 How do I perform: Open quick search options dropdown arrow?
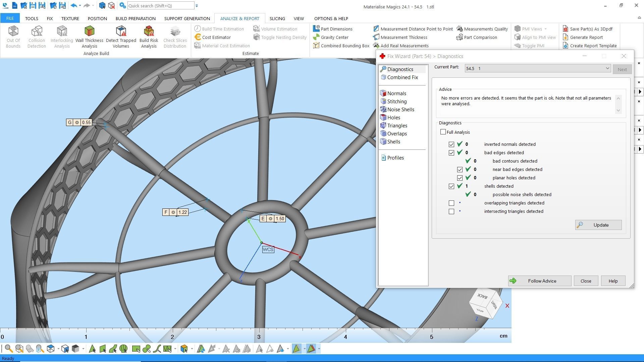pyautogui.click(x=197, y=6)
